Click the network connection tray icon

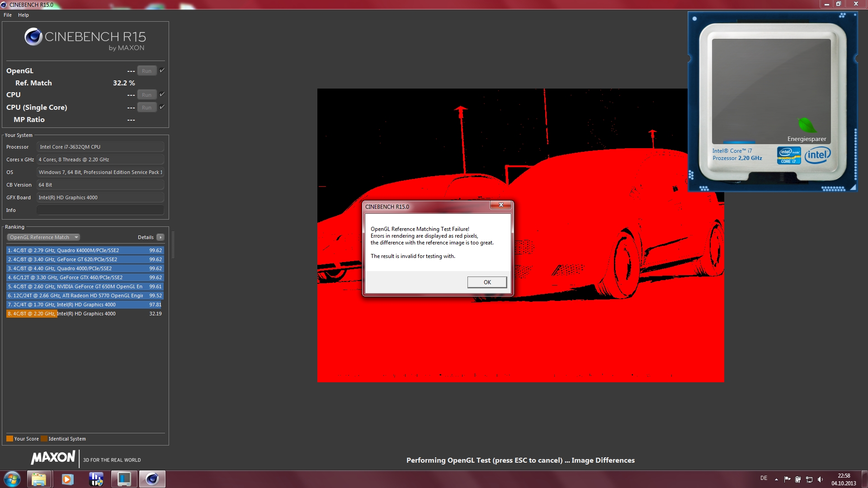pos(809,479)
